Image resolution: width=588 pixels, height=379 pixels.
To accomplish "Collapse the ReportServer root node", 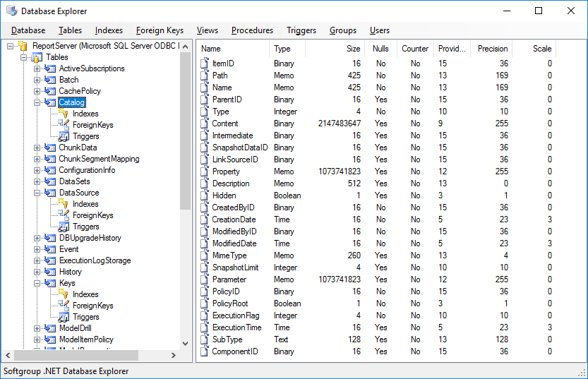I will tap(10, 46).
